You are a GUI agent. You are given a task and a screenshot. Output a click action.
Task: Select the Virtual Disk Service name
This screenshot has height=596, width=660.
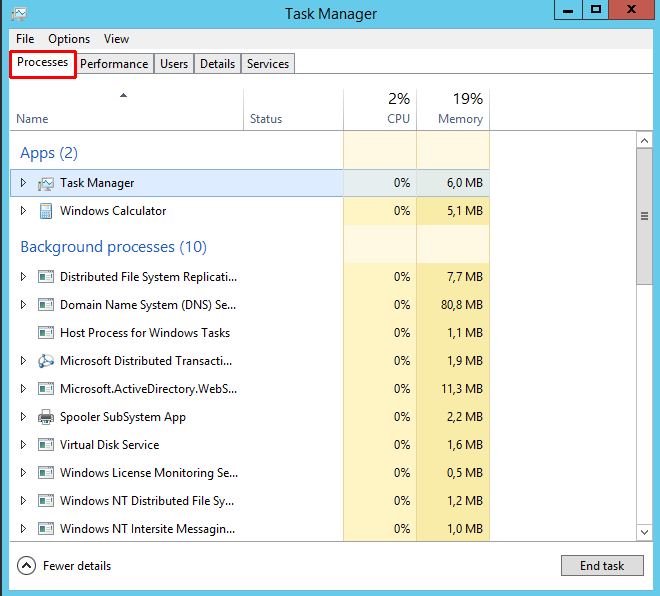(109, 445)
